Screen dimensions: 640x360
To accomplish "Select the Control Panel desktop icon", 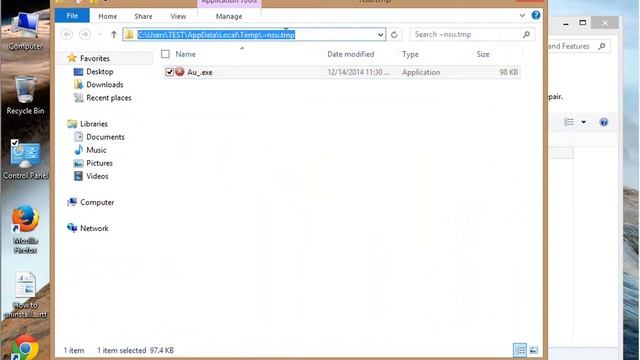I will click(x=25, y=160).
